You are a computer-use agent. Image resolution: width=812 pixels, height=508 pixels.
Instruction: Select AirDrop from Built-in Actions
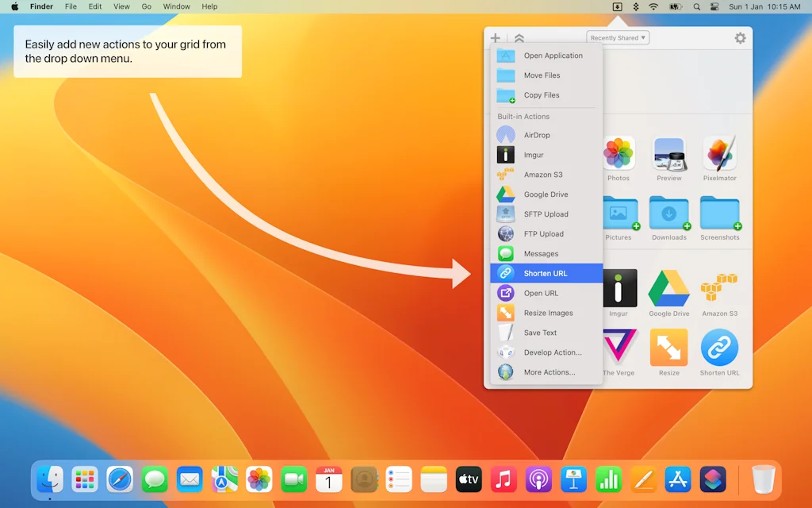click(537, 135)
